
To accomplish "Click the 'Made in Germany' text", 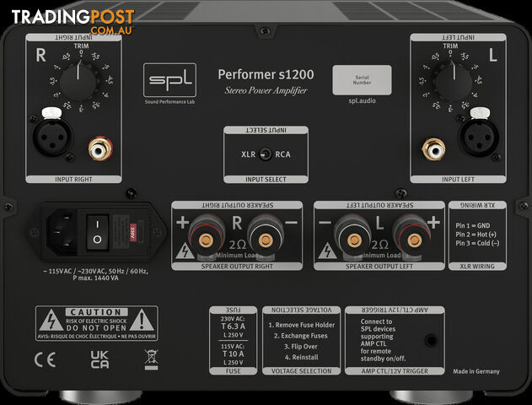I will click(476, 371).
